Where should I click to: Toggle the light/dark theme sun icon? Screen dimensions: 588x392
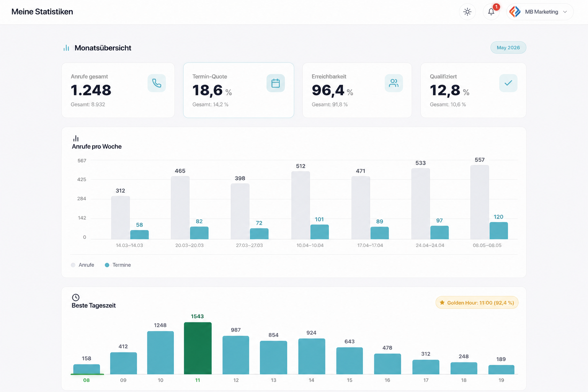click(467, 12)
